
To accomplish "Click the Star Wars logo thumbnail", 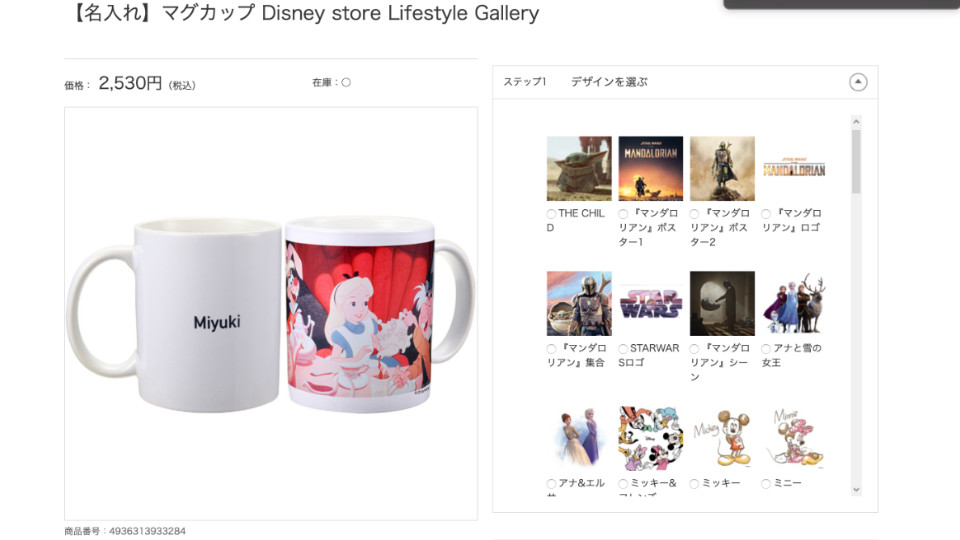I will pyautogui.click(x=651, y=304).
